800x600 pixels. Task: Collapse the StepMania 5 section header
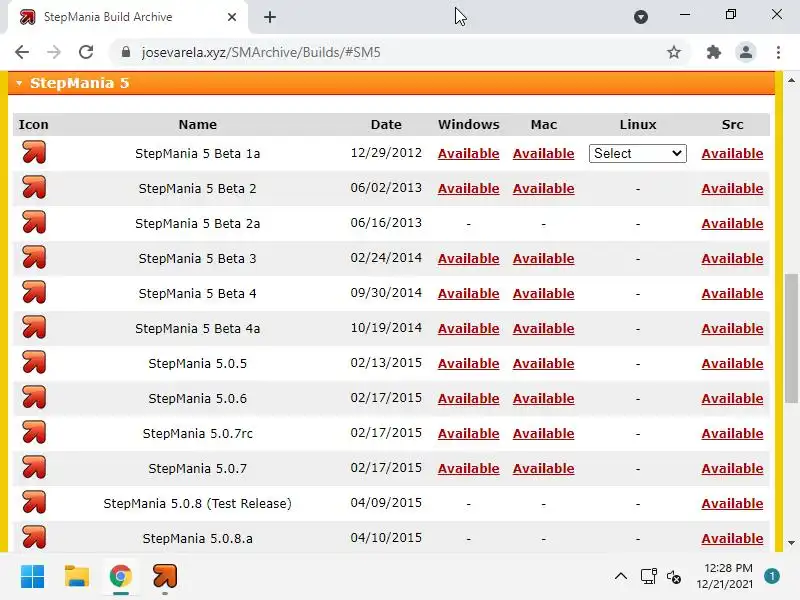pyautogui.click(x=391, y=83)
